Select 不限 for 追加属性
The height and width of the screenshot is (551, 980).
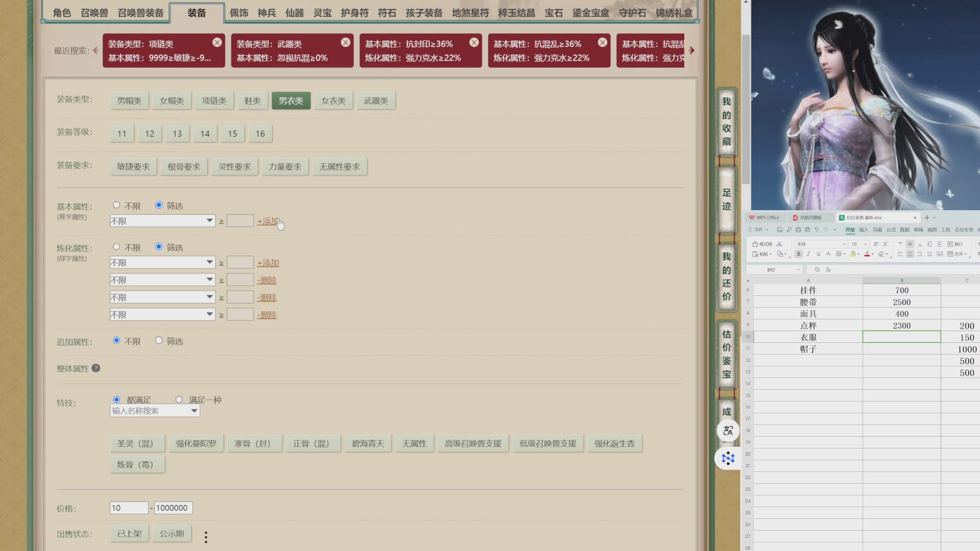116,340
